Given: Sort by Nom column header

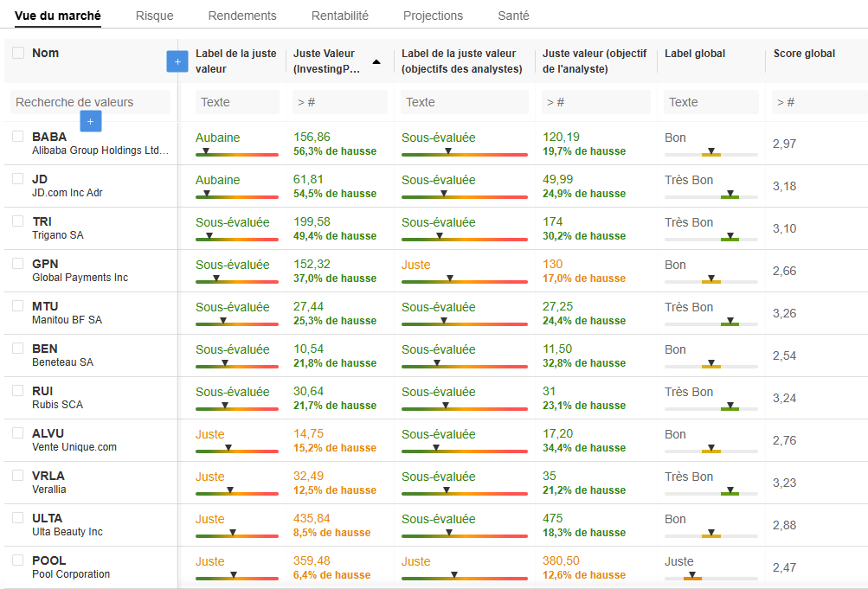Looking at the screenshot, I should [45, 53].
